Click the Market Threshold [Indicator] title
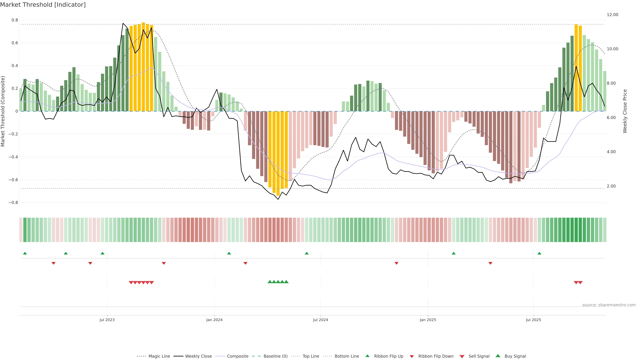This screenshot has height=362, width=644. 43,5
